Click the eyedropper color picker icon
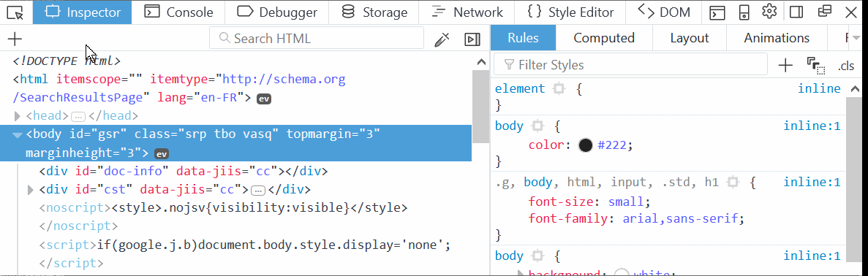868x276 pixels. point(442,39)
